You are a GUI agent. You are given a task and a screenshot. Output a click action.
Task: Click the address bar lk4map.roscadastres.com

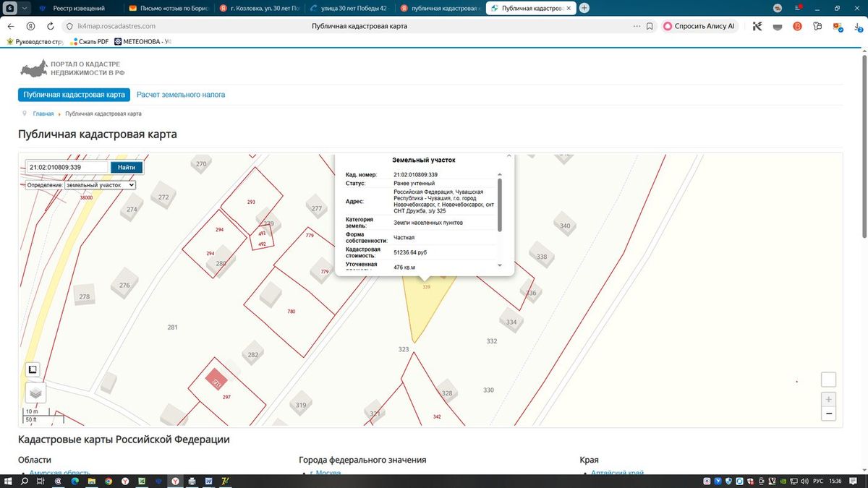coord(116,26)
